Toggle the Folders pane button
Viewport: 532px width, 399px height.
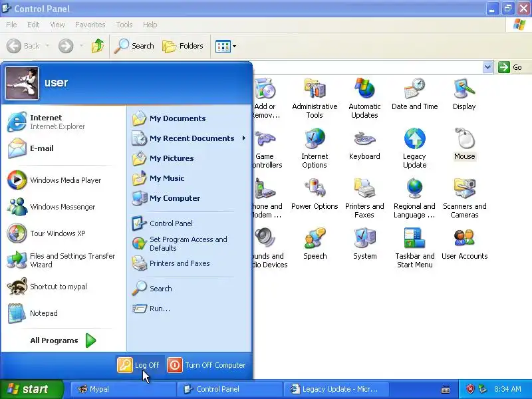(x=183, y=46)
